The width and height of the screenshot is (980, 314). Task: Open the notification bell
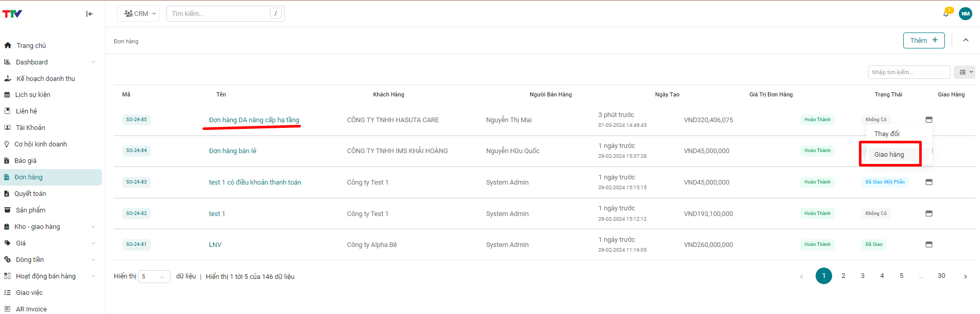click(946, 13)
